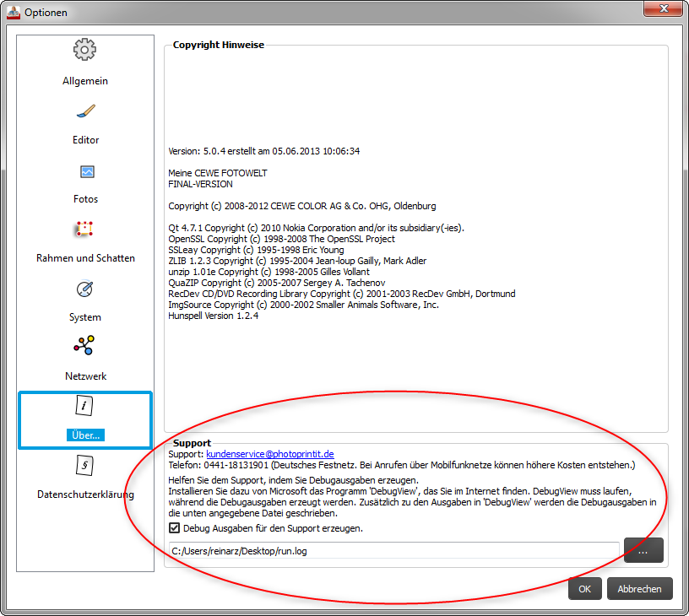
Task: Uncheck Debug Ausgaben für den Support
Action: pyautogui.click(x=175, y=527)
